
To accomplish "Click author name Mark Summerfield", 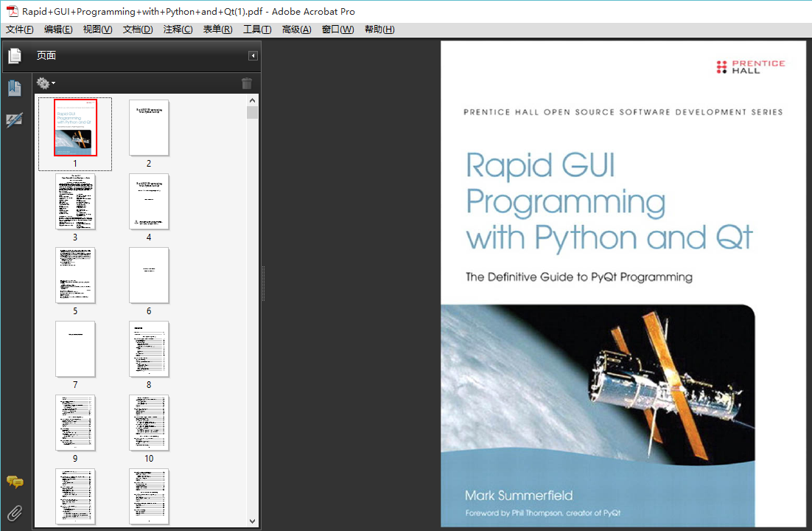I will (519, 495).
